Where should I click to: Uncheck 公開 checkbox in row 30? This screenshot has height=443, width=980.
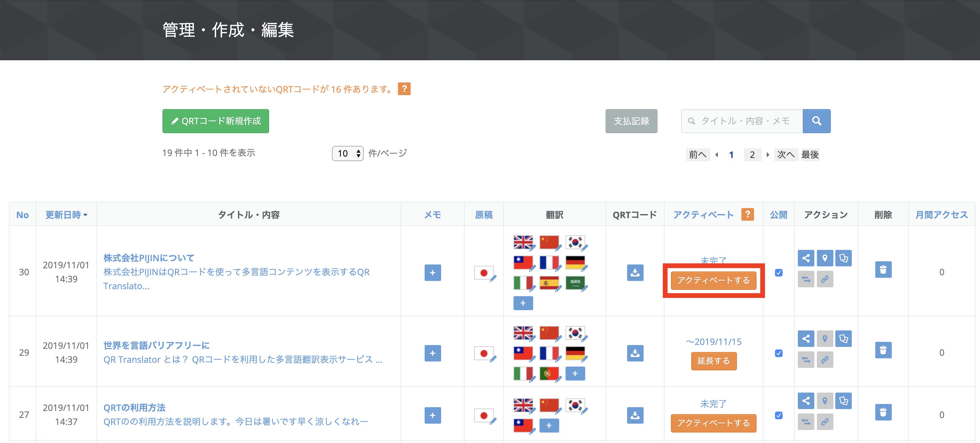779,273
